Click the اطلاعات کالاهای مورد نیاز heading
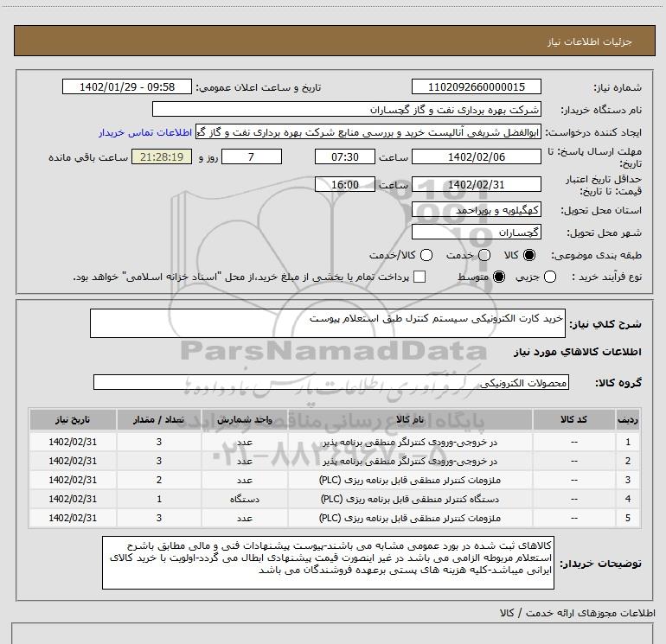Screen dimensions: 666x644 pos(578,352)
